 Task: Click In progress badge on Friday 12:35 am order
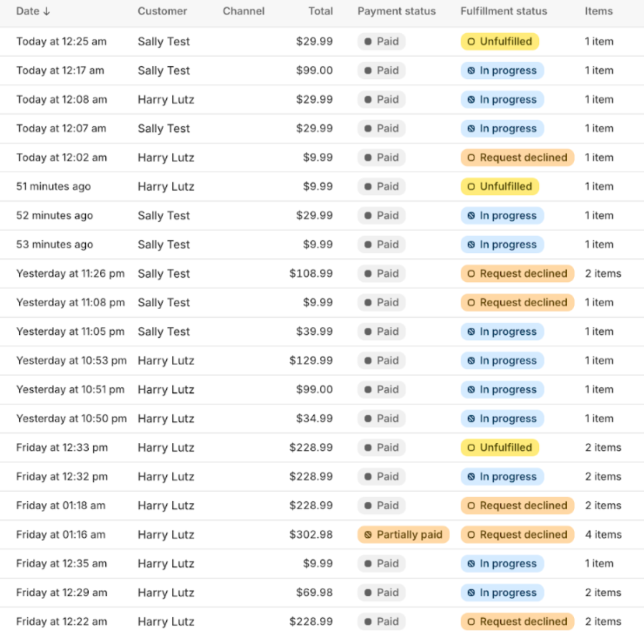(x=502, y=563)
